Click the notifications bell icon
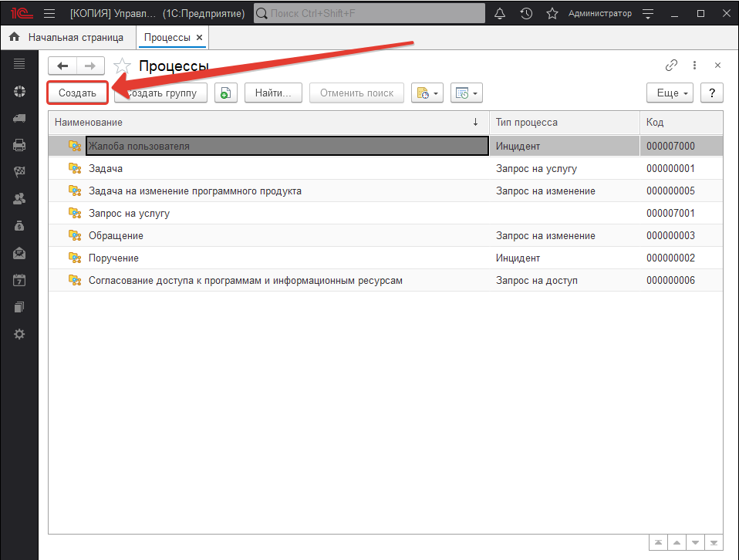The width and height of the screenshot is (739, 560). pos(501,14)
